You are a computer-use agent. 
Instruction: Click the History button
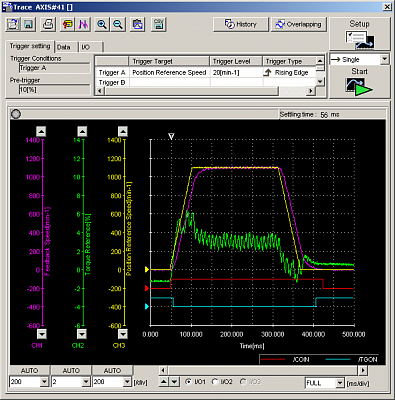pyautogui.click(x=241, y=24)
